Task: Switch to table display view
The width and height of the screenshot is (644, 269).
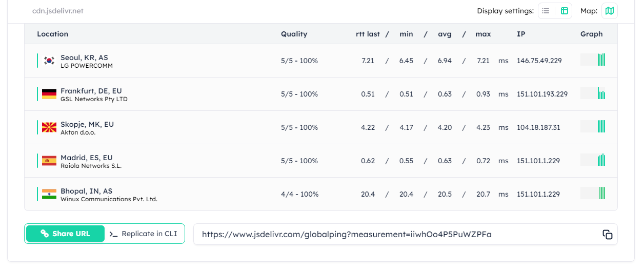Action: click(565, 11)
